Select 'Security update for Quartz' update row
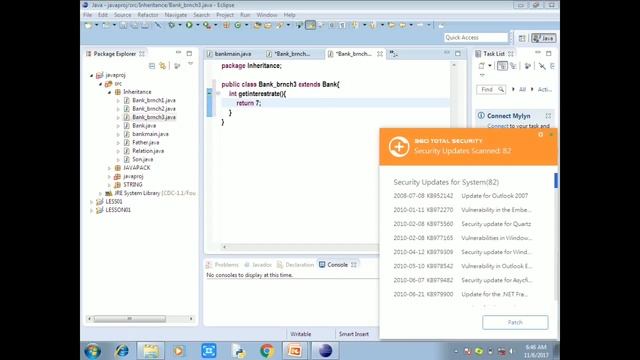The height and width of the screenshot is (360, 640). click(x=462, y=224)
